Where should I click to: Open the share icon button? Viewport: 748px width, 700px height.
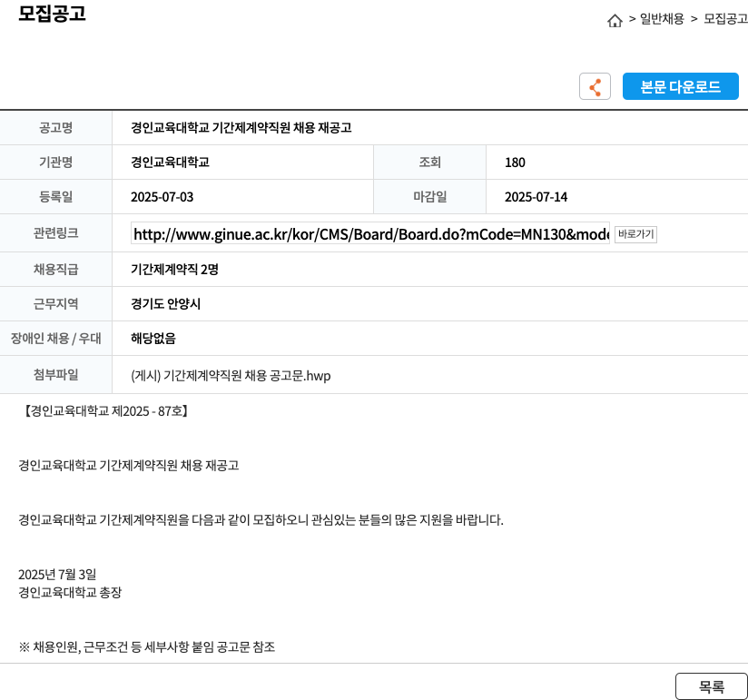point(595,86)
